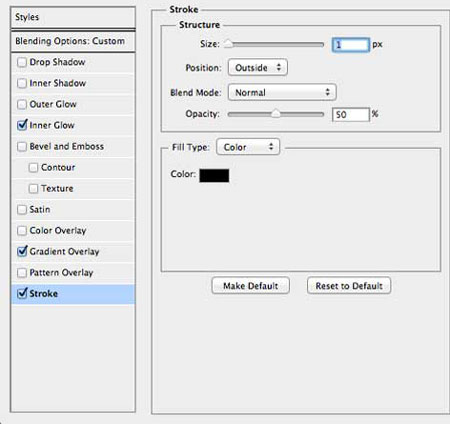Open the Bevel and Emboss settings row
The image size is (450, 424).
point(73,146)
